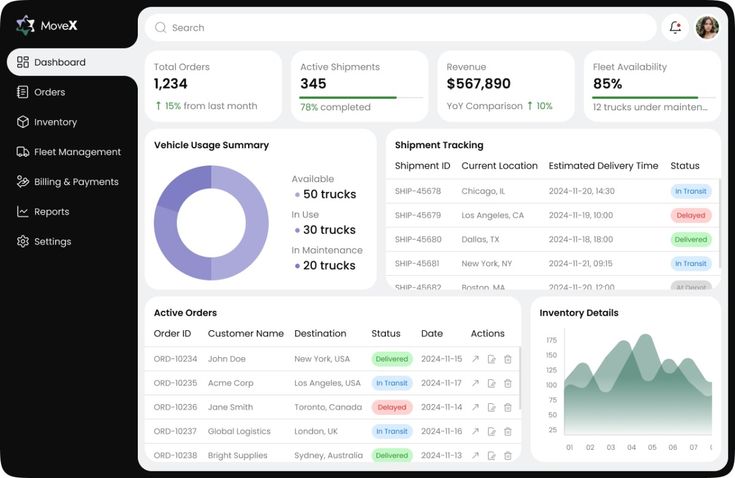Click the Active Shipments progress bar
735x478 pixels.
pyautogui.click(x=361, y=97)
